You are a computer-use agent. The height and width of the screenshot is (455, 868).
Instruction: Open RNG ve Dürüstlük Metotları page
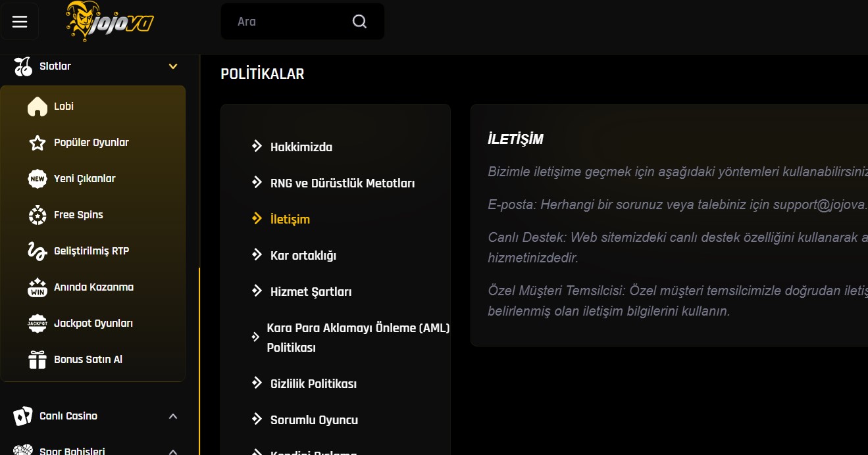[x=342, y=183]
